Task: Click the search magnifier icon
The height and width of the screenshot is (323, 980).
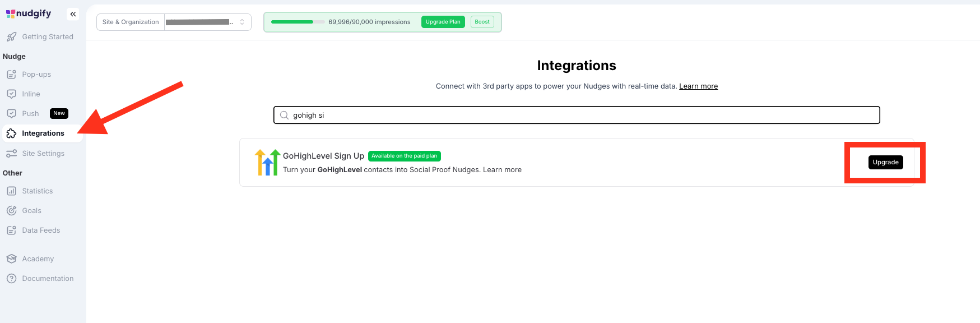Action: click(284, 116)
